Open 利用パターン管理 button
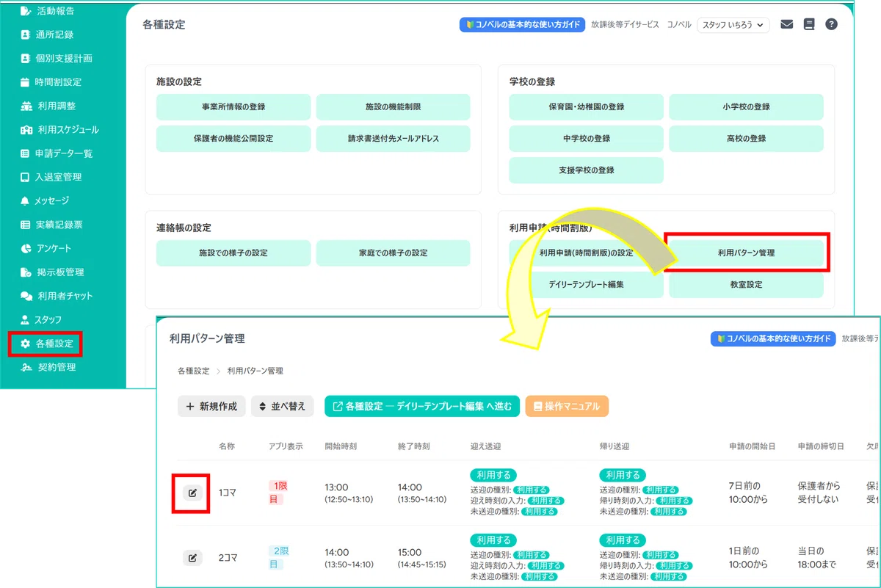 746,253
